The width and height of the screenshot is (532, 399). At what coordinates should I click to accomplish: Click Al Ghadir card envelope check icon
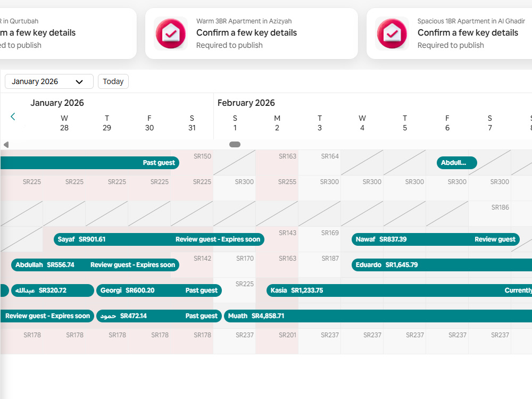[392, 34]
